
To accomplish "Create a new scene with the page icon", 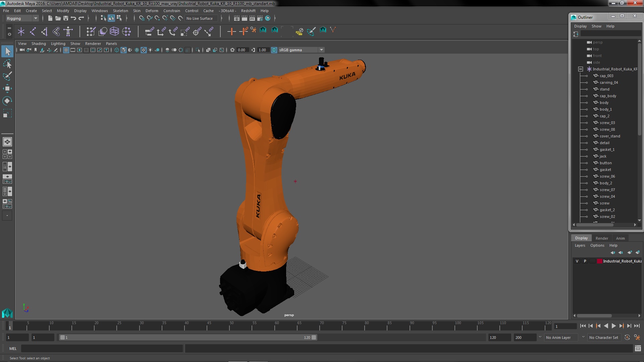I will pyautogui.click(x=50, y=18).
